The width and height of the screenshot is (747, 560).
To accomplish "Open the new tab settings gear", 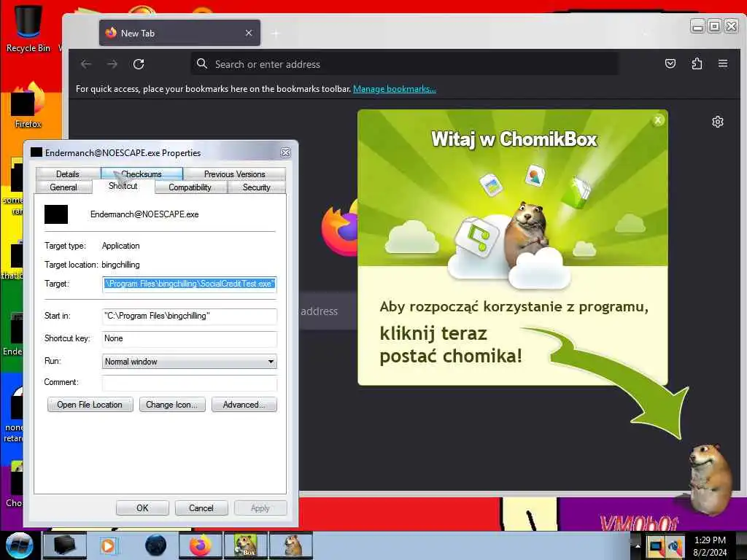I will click(x=718, y=122).
